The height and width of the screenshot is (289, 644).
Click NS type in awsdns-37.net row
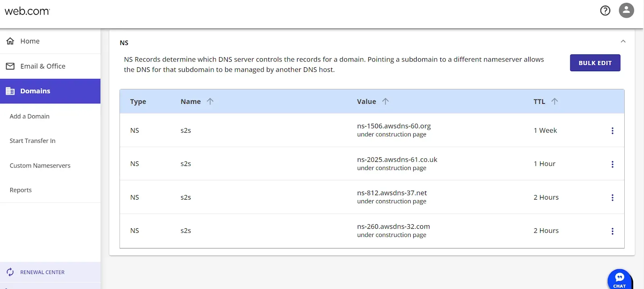(134, 197)
